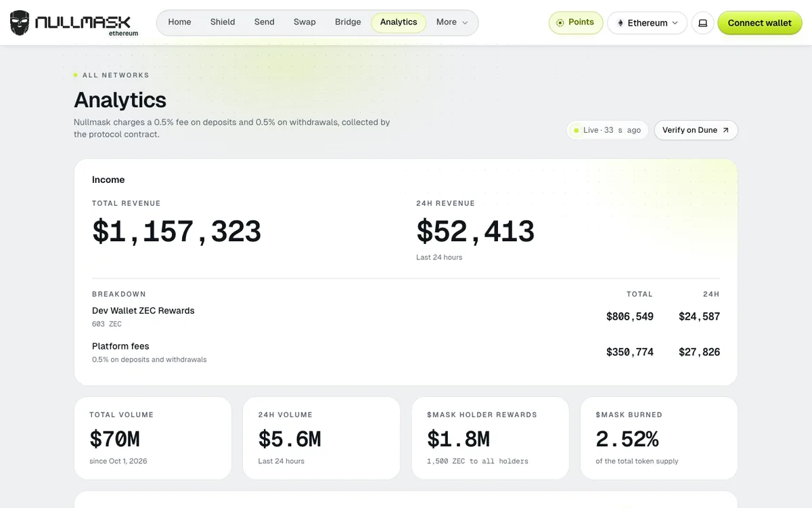Open the Swap tab
812x508 pixels.
coord(304,22)
